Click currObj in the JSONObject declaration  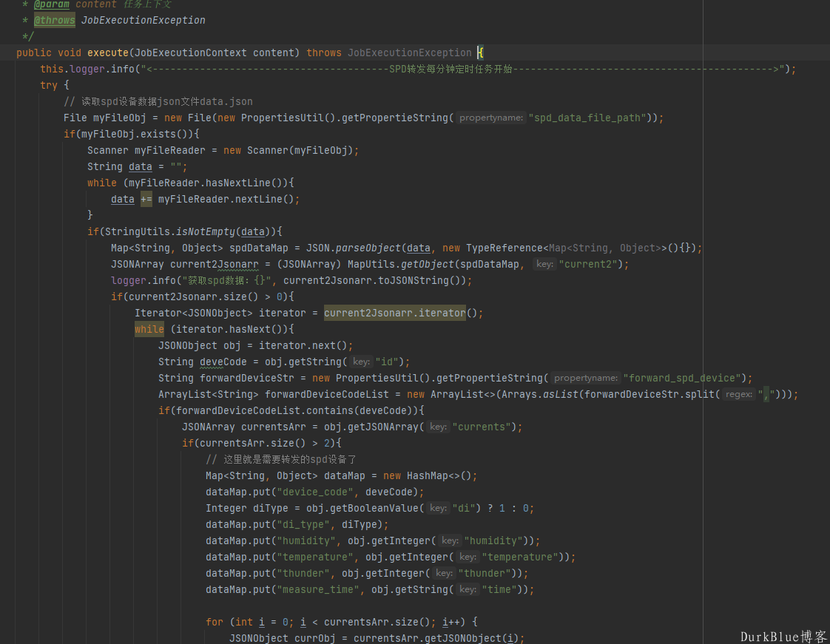[x=315, y=639]
